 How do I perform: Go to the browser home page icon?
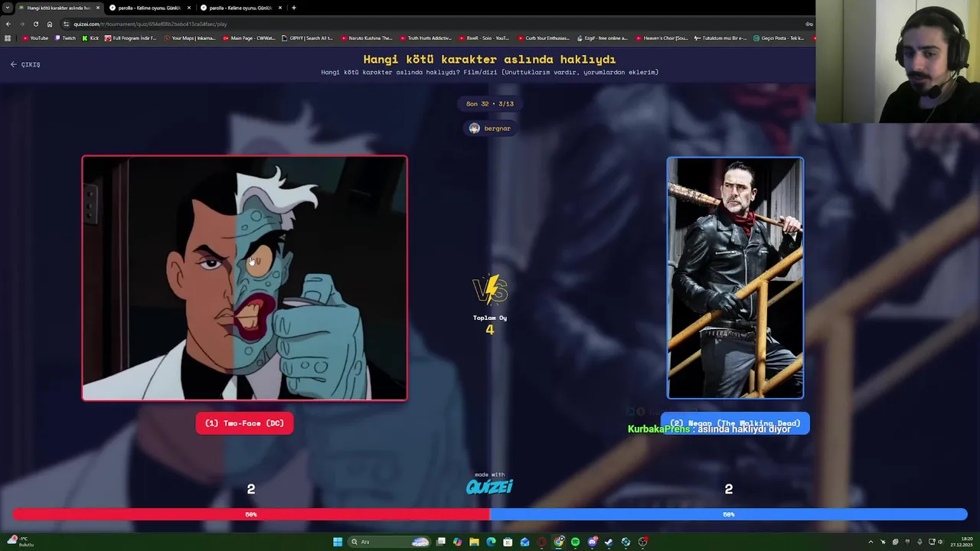50,24
